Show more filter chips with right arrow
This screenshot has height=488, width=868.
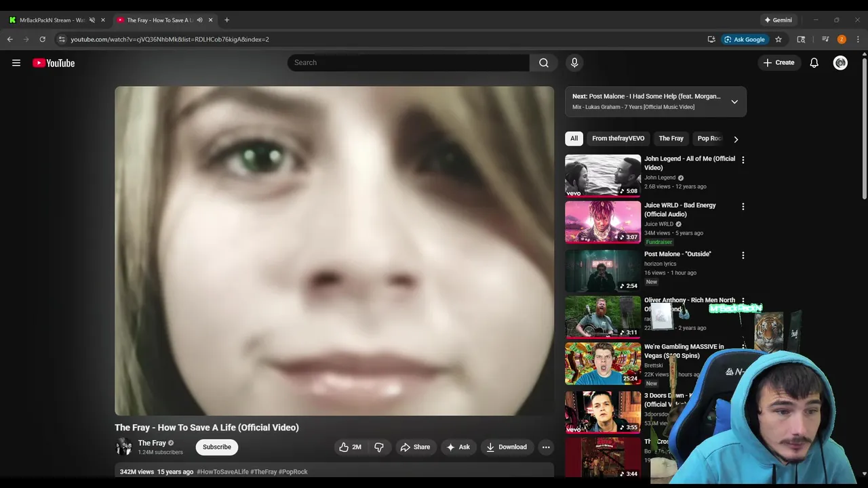pos(736,139)
